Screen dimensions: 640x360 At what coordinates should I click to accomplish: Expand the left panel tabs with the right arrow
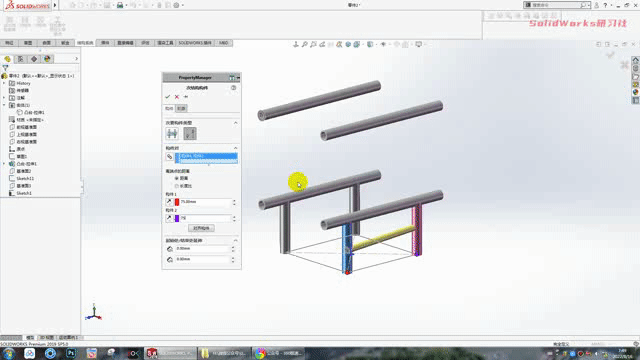point(76,59)
